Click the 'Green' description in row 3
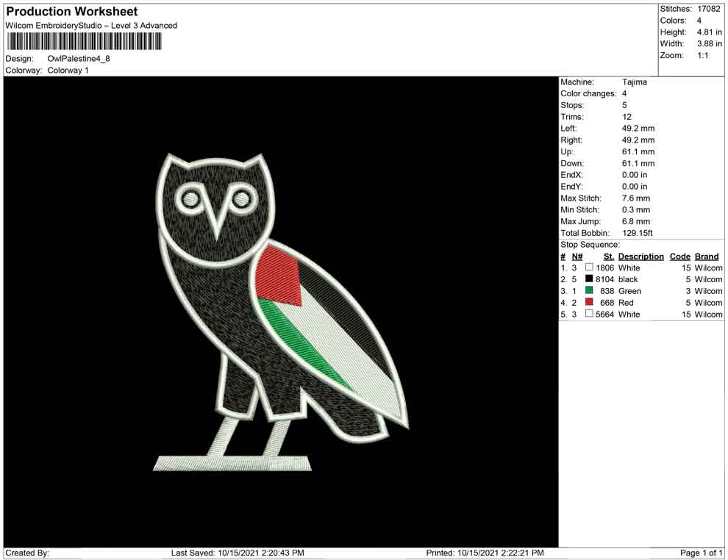The image size is (728, 560). tap(629, 291)
